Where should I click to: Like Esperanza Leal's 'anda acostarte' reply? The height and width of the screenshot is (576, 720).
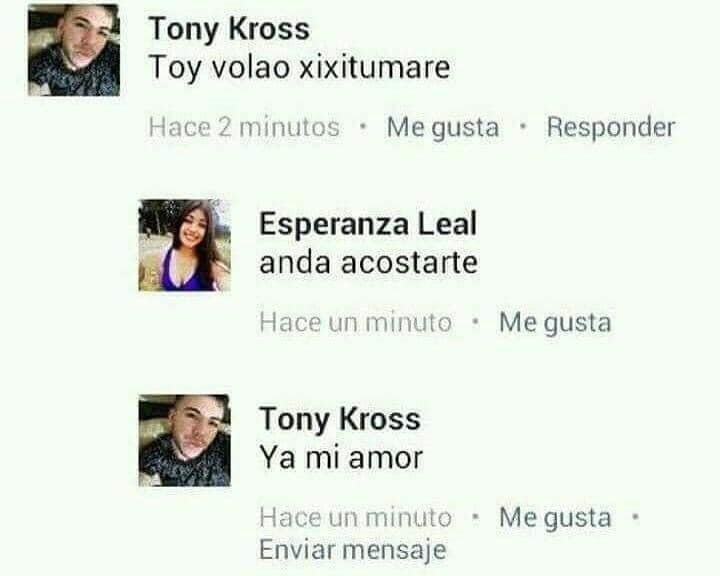pyautogui.click(x=555, y=322)
